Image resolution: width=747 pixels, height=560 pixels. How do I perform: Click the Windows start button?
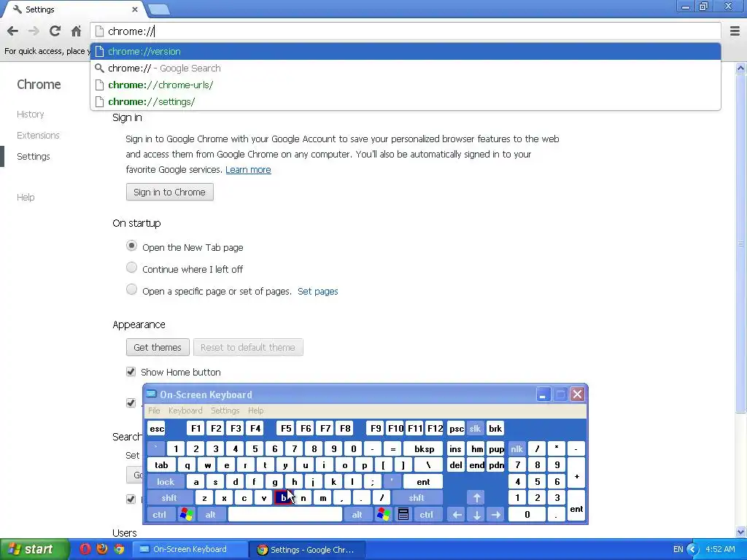[34, 549]
